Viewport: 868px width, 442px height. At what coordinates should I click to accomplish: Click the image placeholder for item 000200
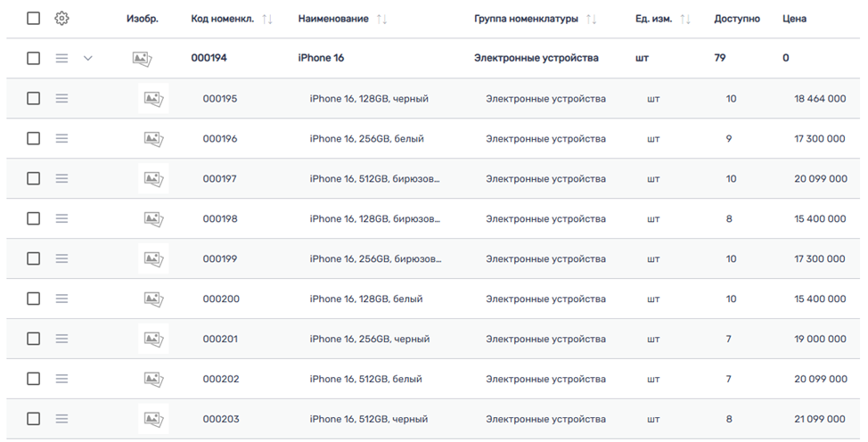pos(153,299)
